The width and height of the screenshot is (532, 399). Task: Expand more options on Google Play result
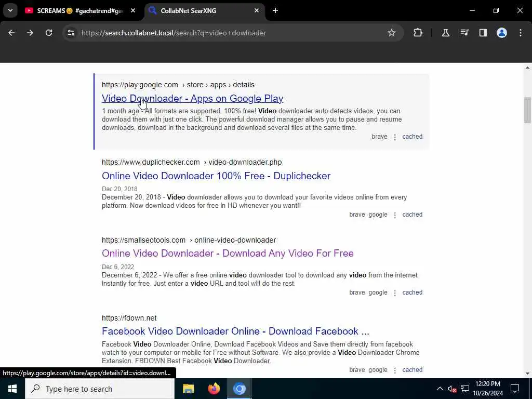(x=395, y=137)
